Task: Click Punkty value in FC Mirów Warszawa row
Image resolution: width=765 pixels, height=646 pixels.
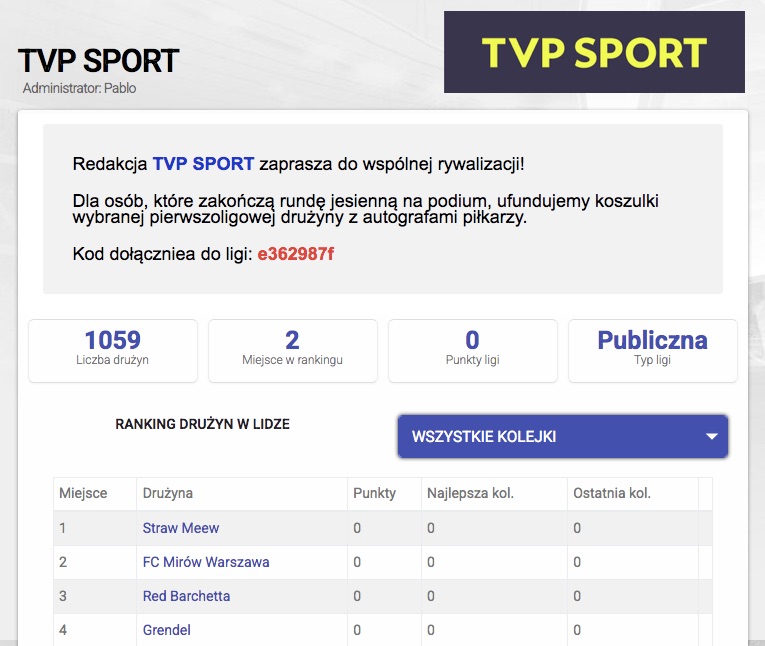Action: pyautogui.click(x=357, y=562)
